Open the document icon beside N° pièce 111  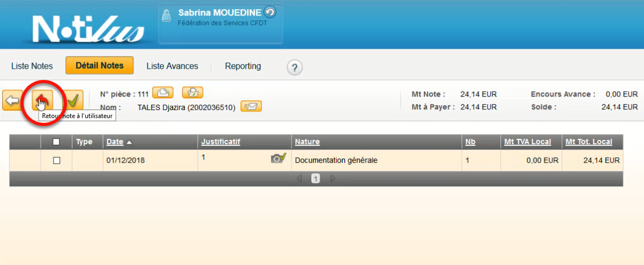(x=163, y=93)
